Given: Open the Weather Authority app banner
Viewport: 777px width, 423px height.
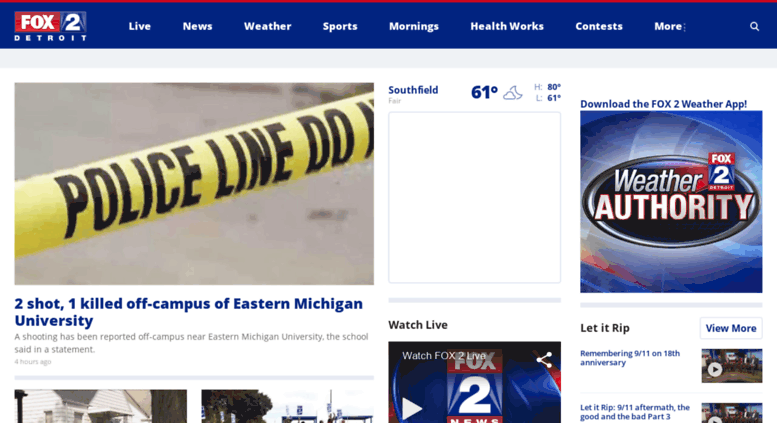Looking at the screenshot, I should 670,200.
